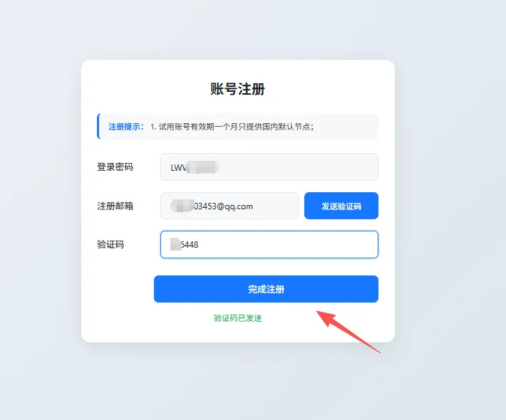Click the 登录密码 input field
The image size is (506, 420).
point(269,167)
